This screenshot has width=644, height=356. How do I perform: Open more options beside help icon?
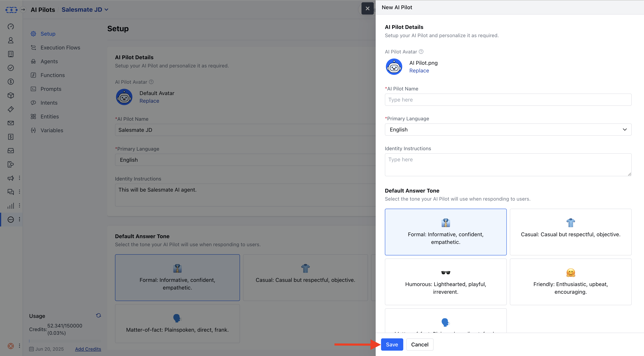point(20,346)
